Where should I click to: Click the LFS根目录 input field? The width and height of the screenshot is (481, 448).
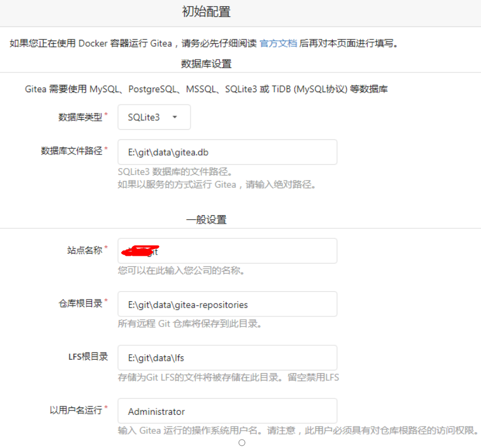click(228, 358)
